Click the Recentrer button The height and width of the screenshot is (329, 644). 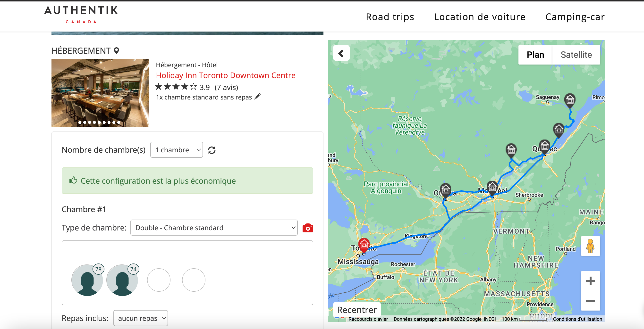(357, 310)
